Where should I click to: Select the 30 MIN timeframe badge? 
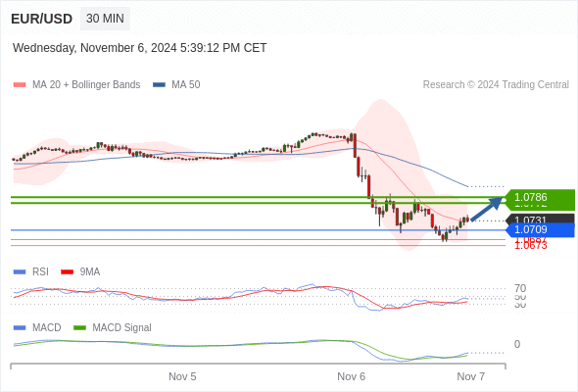(x=105, y=19)
